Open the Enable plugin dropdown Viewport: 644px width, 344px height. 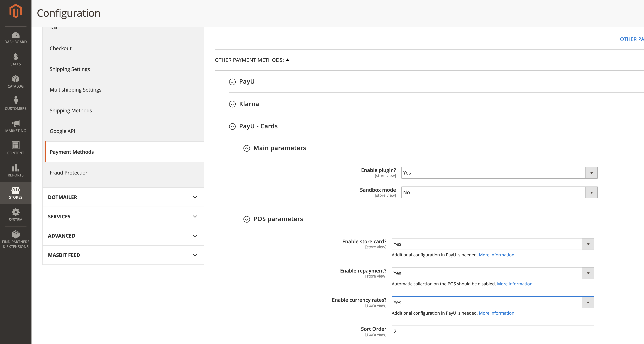[x=499, y=173]
